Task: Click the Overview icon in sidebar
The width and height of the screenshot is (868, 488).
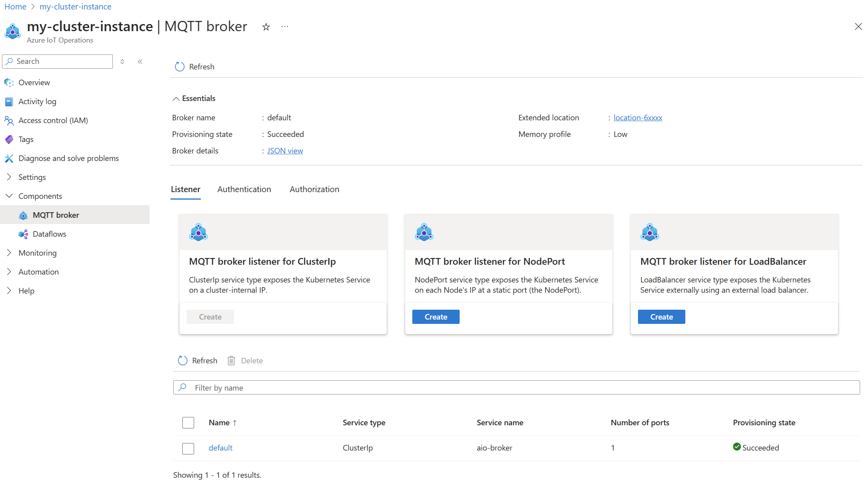Action: point(9,82)
